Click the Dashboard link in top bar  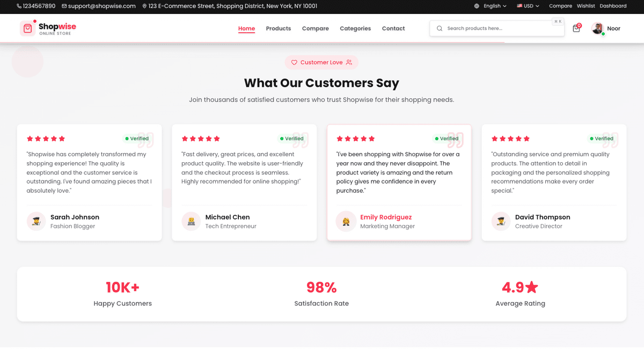point(613,6)
